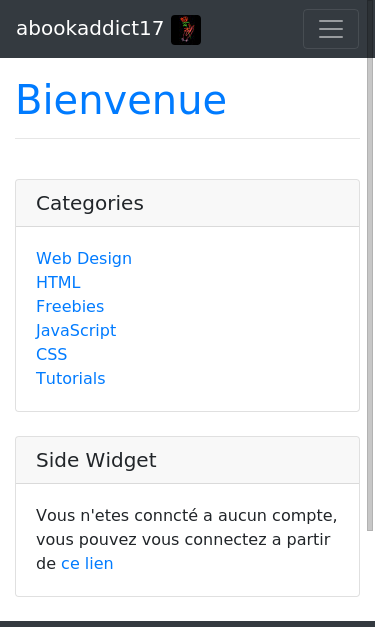Click the abookaddict17 brand name

[90, 29]
